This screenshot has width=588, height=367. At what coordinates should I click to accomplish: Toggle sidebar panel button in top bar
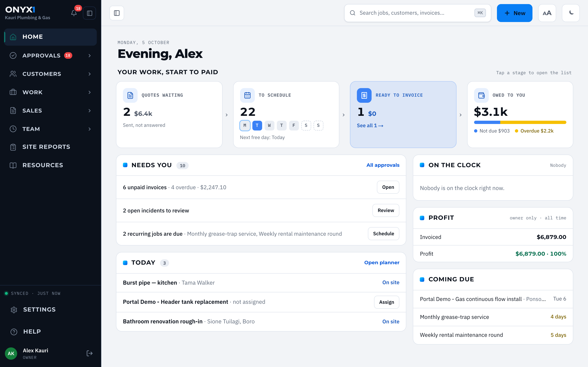(x=117, y=13)
